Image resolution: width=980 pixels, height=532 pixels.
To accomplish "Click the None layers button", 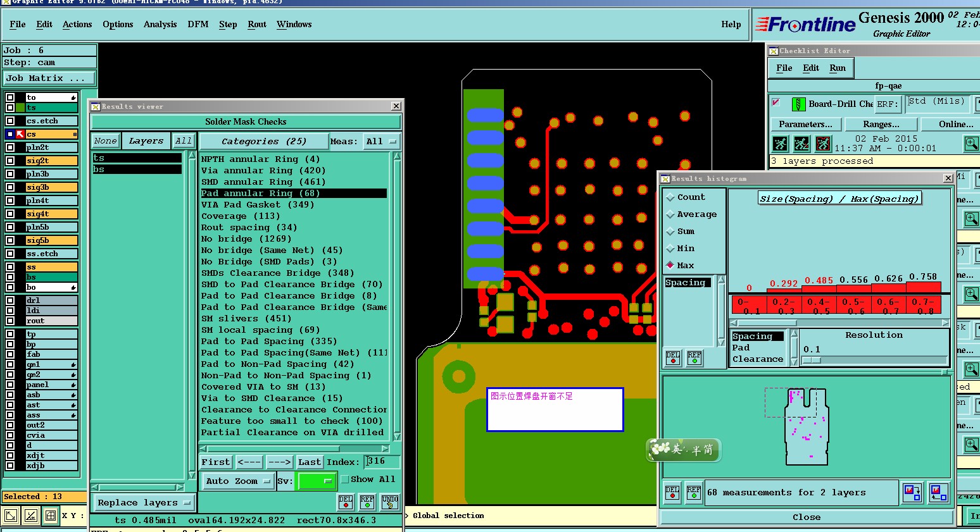I will [105, 141].
